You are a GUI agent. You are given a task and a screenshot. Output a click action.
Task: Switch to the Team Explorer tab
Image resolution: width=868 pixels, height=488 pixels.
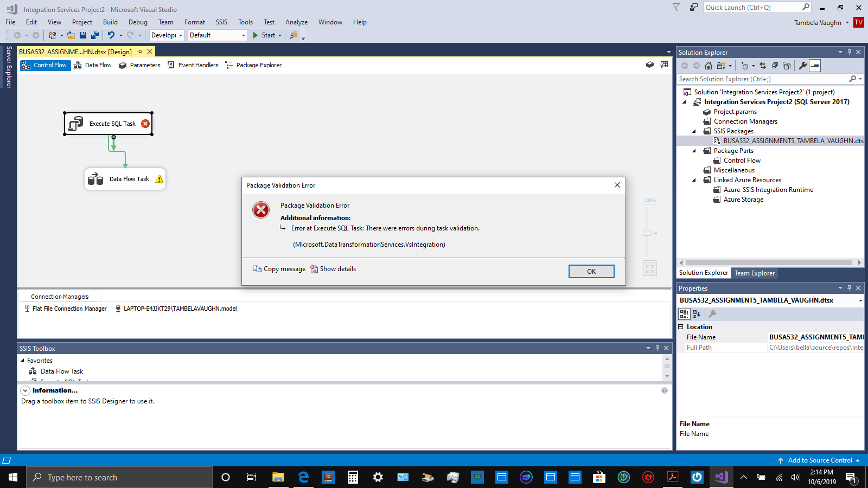[x=755, y=273]
